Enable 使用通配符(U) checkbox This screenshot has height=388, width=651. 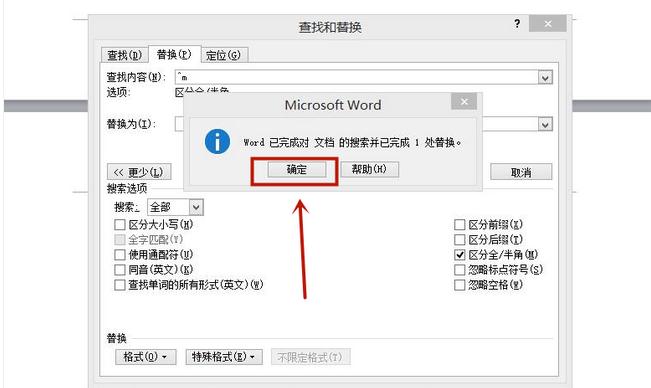pos(120,255)
